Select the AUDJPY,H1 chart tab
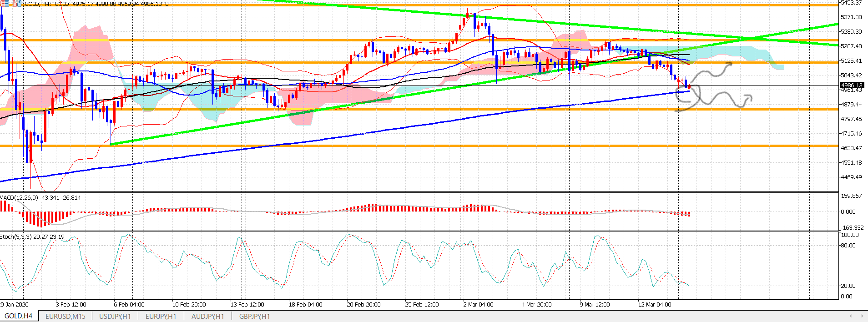 [x=207, y=316]
